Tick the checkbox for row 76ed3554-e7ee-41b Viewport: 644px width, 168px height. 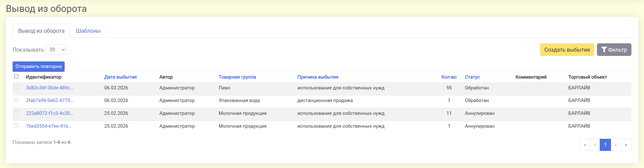coord(16,125)
